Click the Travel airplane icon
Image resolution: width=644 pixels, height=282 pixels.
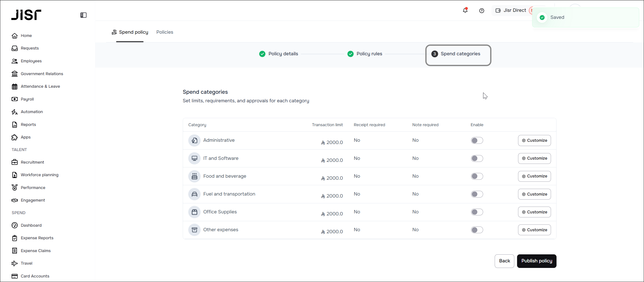click(15, 263)
